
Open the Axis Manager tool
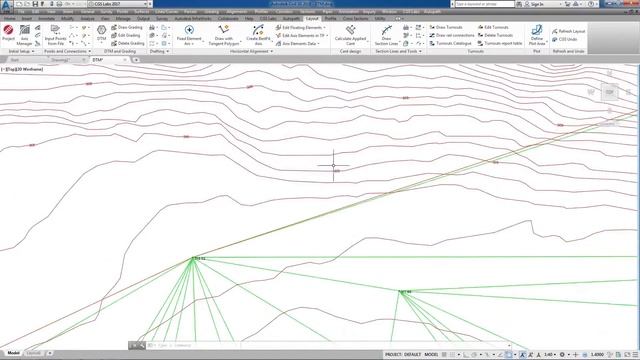click(x=24, y=35)
